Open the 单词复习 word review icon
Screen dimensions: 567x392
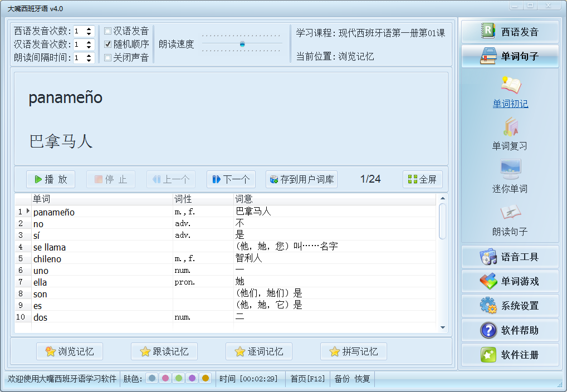(x=510, y=128)
